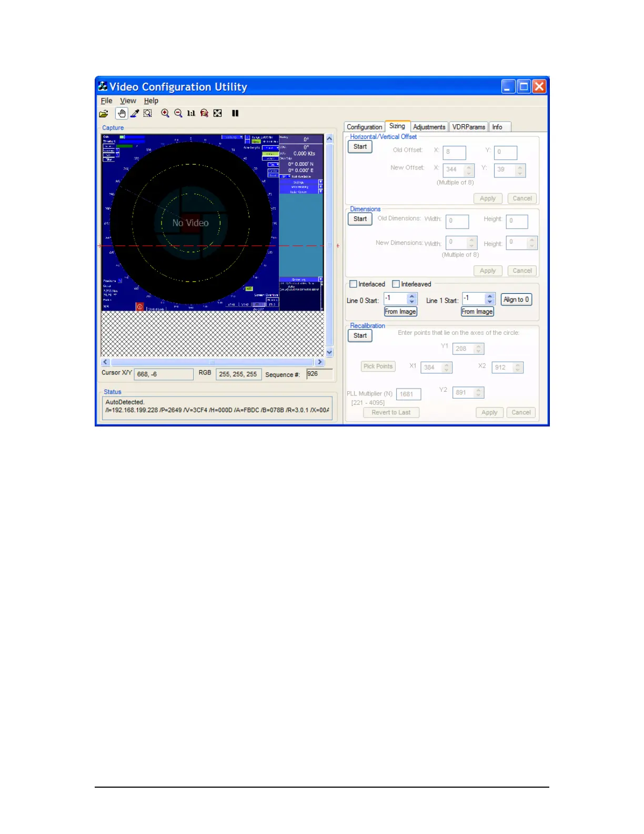
Task: Pause the video capture
Action: tap(235, 113)
